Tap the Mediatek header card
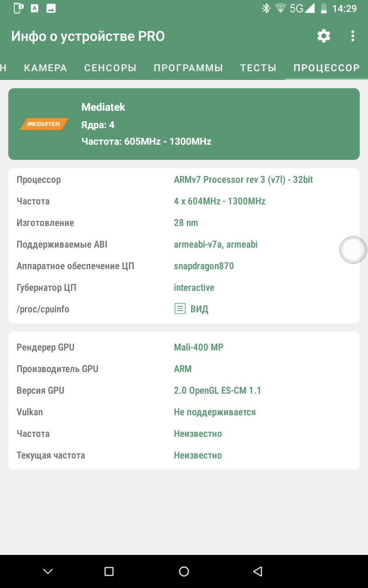 tap(184, 124)
